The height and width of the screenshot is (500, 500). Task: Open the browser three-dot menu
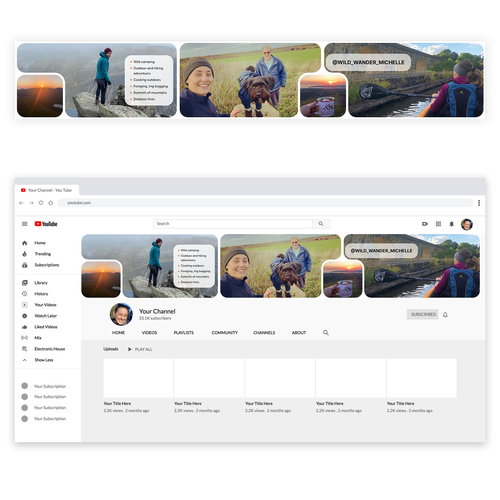[x=479, y=203]
